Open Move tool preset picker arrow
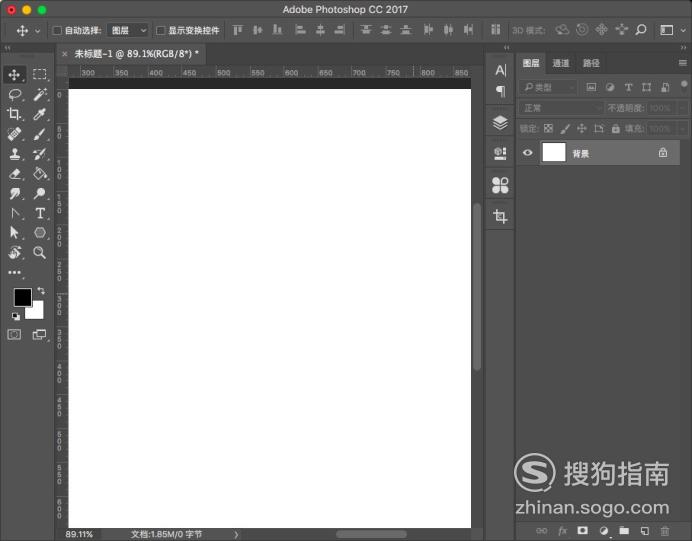Screen dimensions: 692x541 (38, 31)
